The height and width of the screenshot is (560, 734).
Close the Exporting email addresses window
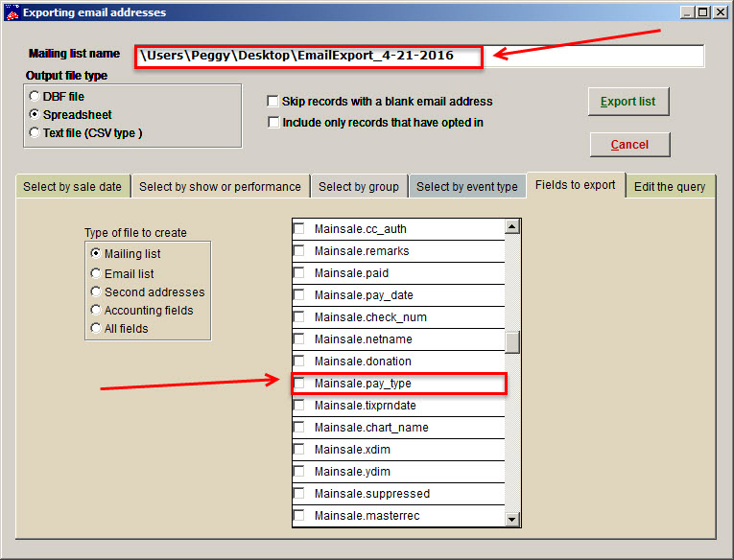tap(721, 12)
